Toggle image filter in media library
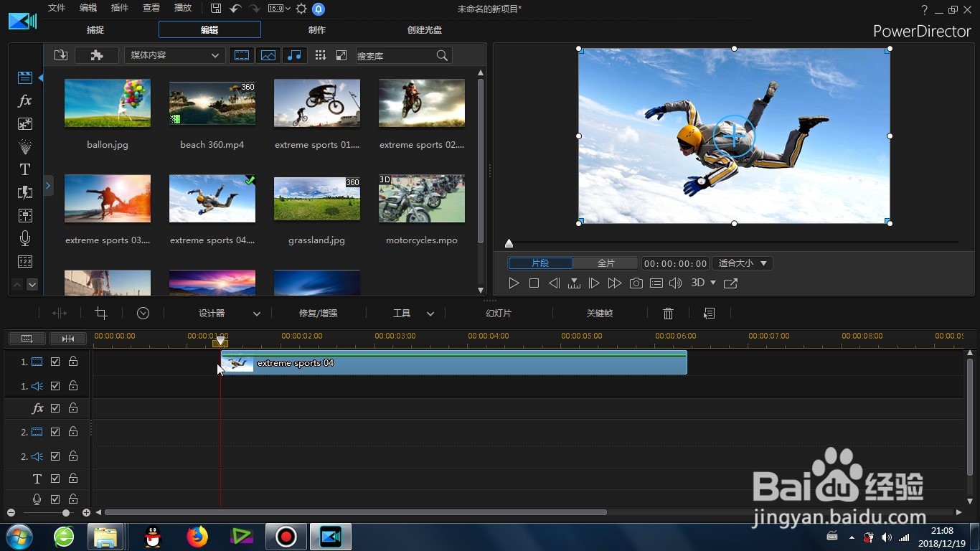This screenshot has height=551, width=980. (268, 55)
